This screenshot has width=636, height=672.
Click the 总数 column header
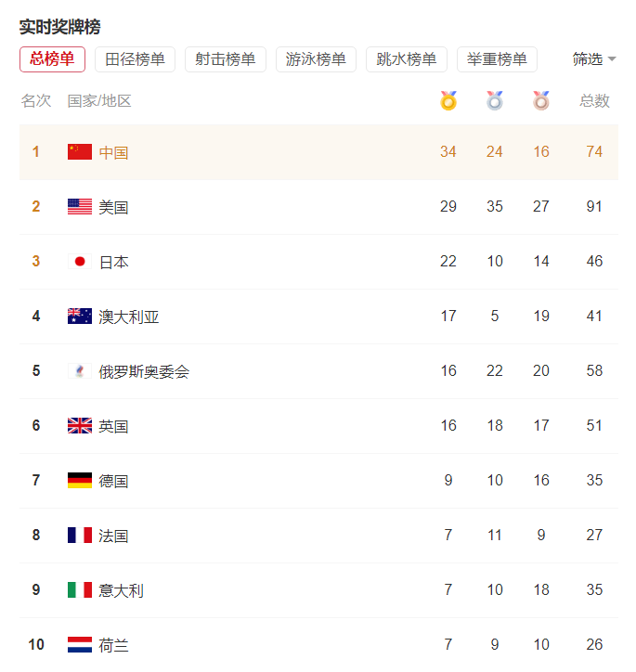click(594, 100)
